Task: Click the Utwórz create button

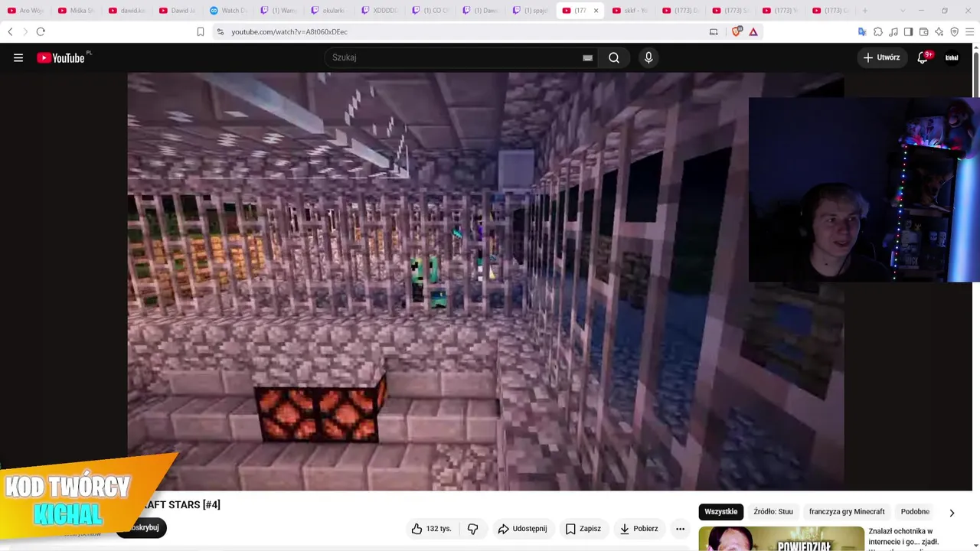Action: point(882,57)
